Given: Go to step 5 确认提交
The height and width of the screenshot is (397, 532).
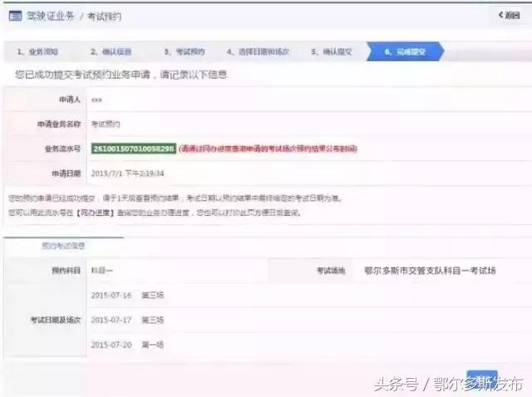Looking at the screenshot, I should pos(332,51).
